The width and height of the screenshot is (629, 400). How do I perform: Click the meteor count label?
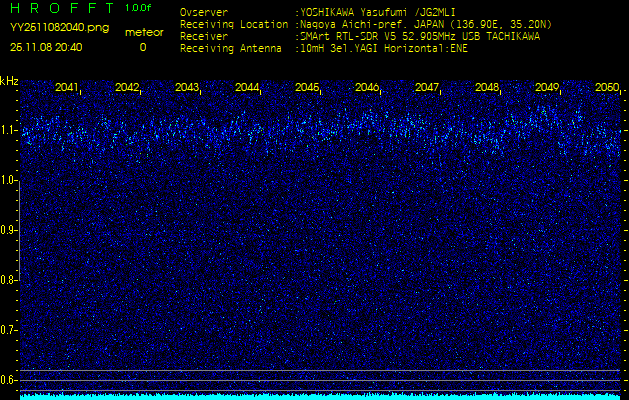(x=143, y=32)
